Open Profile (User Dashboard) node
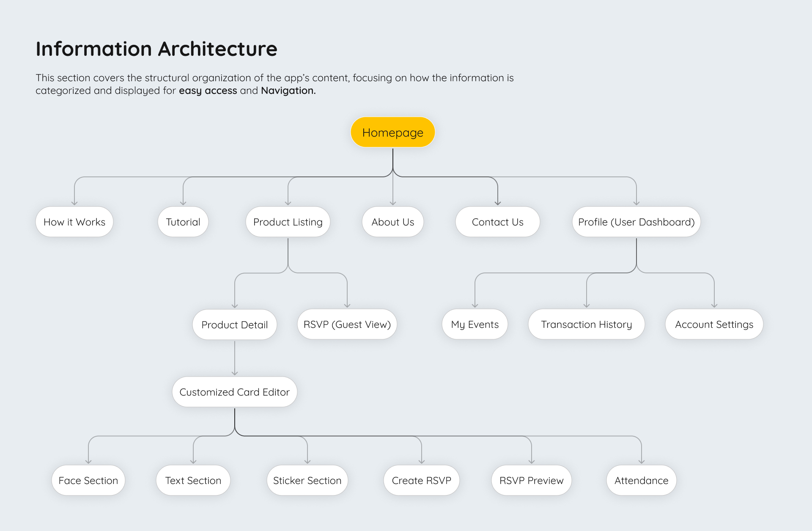This screenshot has height=531, width=812. tap(636, 222)
